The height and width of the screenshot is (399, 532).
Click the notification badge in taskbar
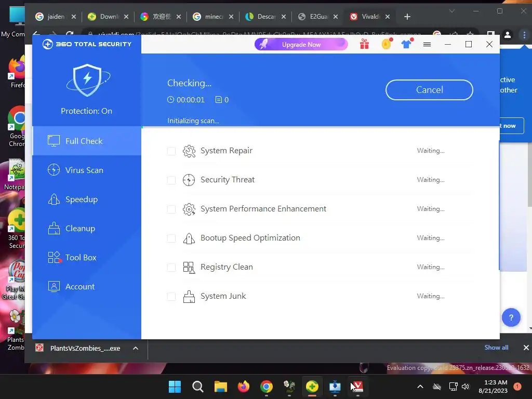pyautogui.click(x=517, y=387)
